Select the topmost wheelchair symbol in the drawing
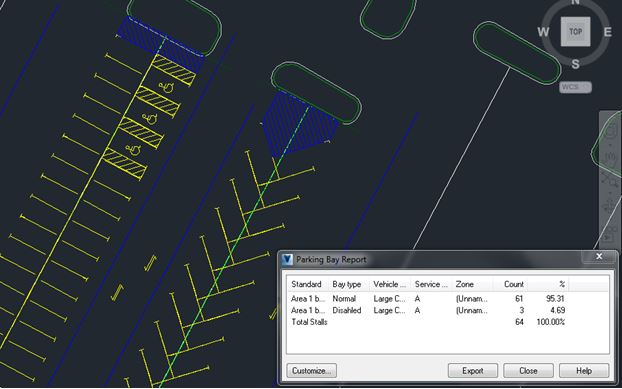This screenshot has width=622, height=389. tap(167, 87)
